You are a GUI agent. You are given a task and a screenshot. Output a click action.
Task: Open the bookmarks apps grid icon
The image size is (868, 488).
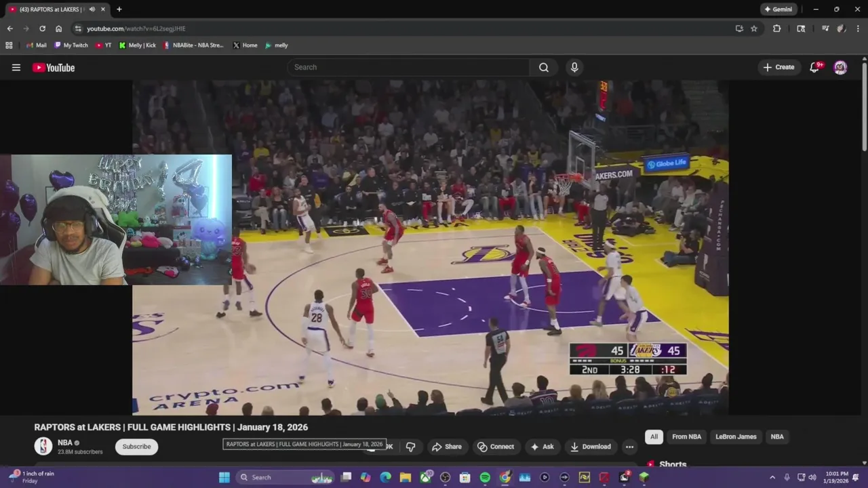pyautogui.click(x=9, y=45)
